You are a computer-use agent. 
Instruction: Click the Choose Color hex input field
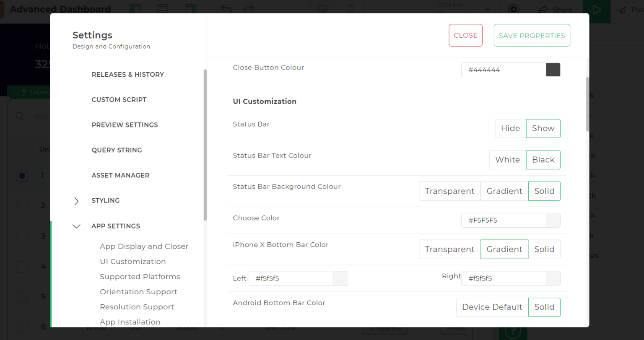point(503,220)
